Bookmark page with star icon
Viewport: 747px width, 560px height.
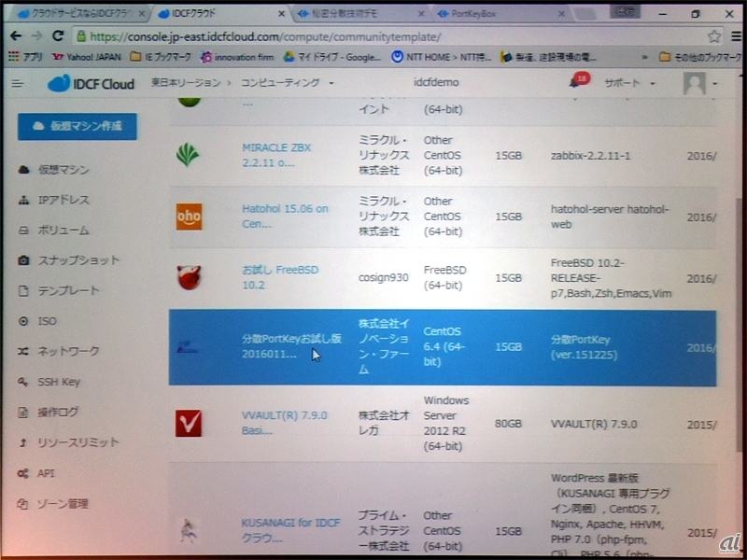(x=713, y=35)
